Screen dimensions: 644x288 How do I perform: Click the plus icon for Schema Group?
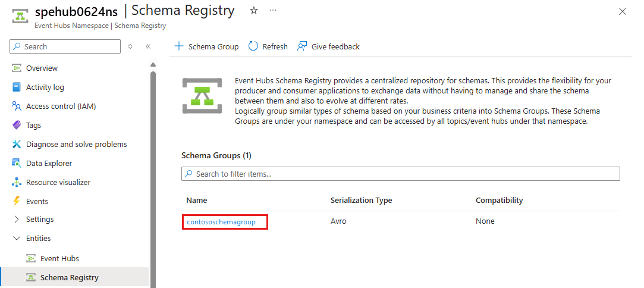(179, 46)
